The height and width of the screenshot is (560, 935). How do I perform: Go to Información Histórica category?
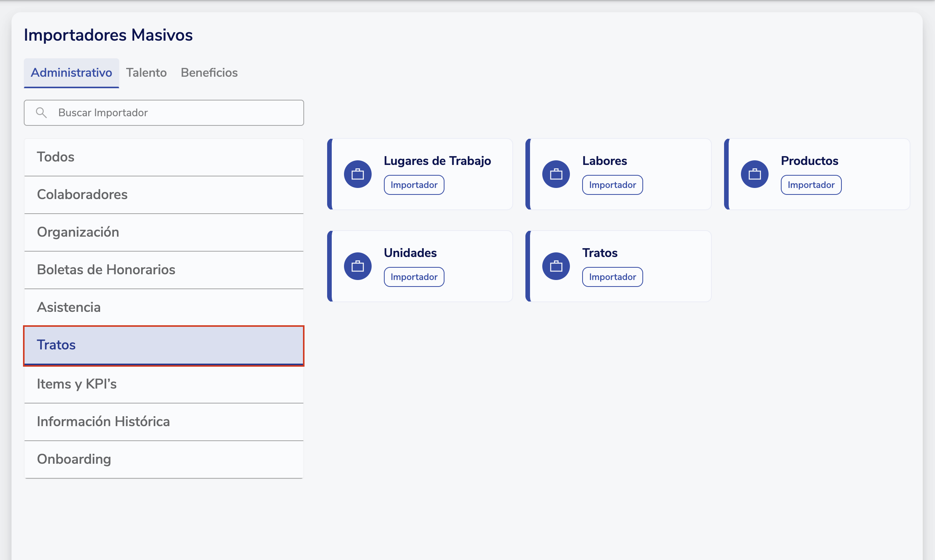click(x=164, y=422)
